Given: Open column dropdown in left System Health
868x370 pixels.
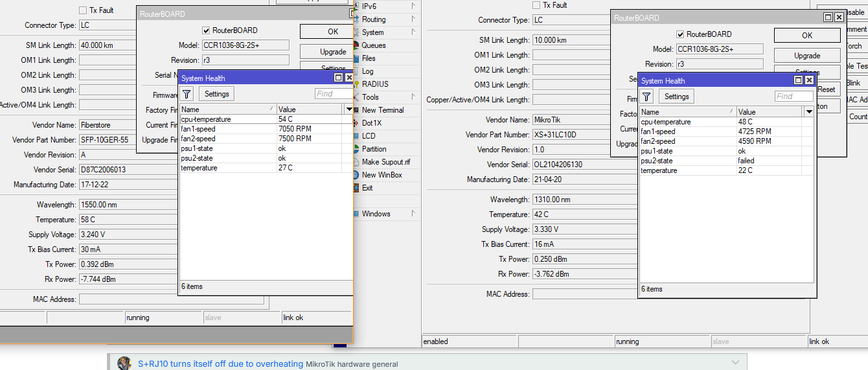Looking at the screenshot, I should (x=349, y=110).
